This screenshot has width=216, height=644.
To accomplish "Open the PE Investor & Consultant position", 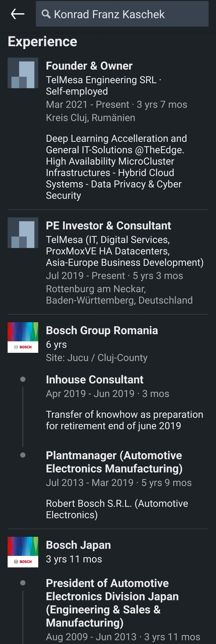I will [x=108, y=226].
